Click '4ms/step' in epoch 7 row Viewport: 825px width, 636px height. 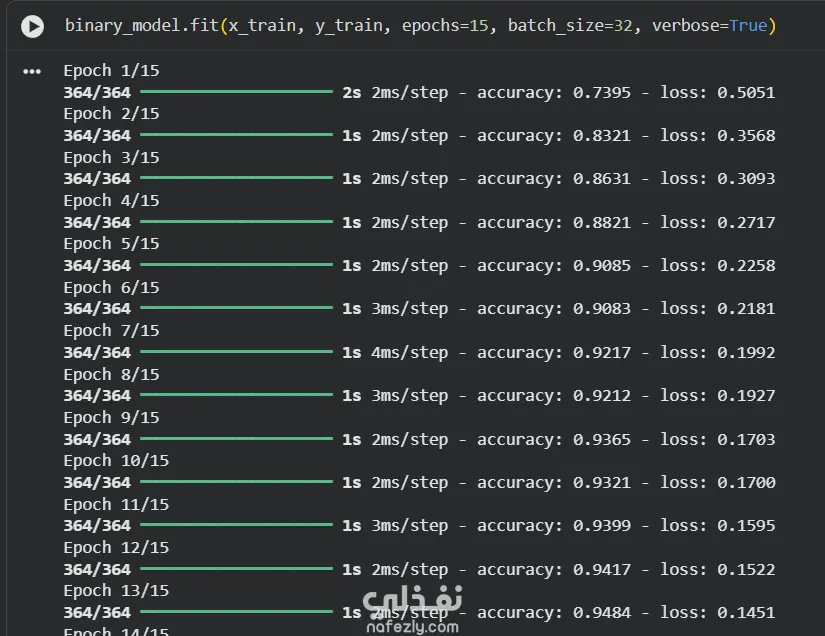410,352
